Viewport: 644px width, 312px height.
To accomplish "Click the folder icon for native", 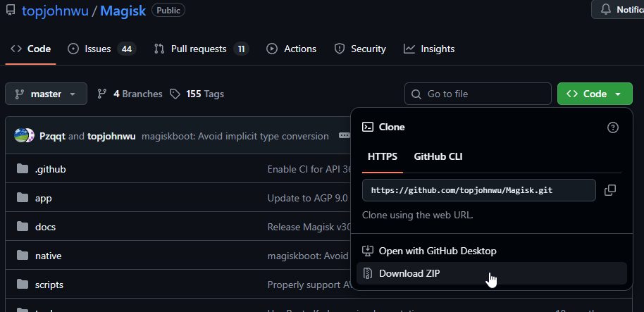I will [x=22, y=256].
